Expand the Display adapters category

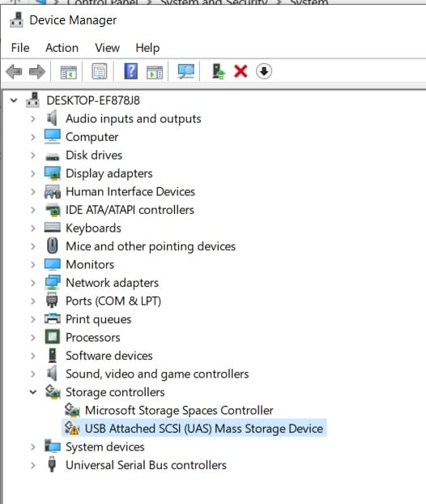[32, 173]
